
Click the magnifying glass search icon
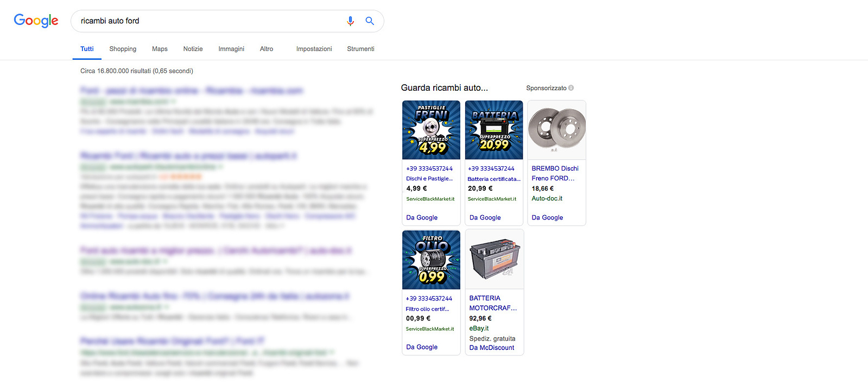tap(370, 21)
